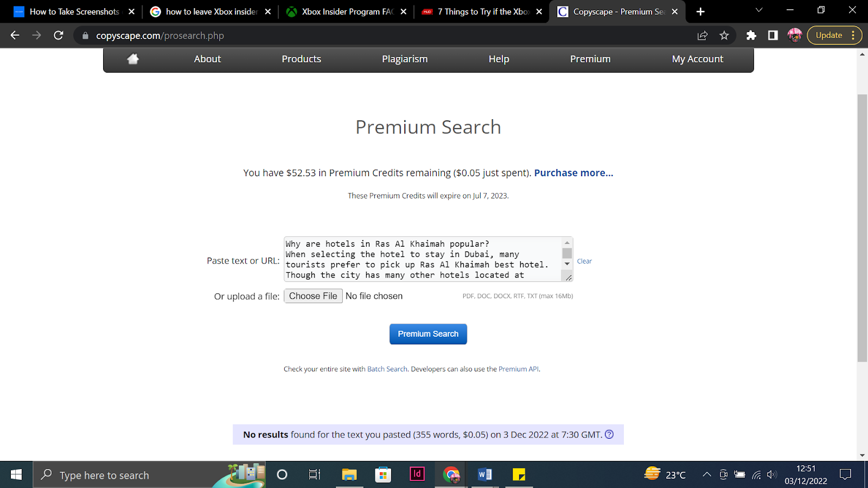Go back with browser back arrow
The width and height of the screenshot is (868, 488).
pos(15,35)
